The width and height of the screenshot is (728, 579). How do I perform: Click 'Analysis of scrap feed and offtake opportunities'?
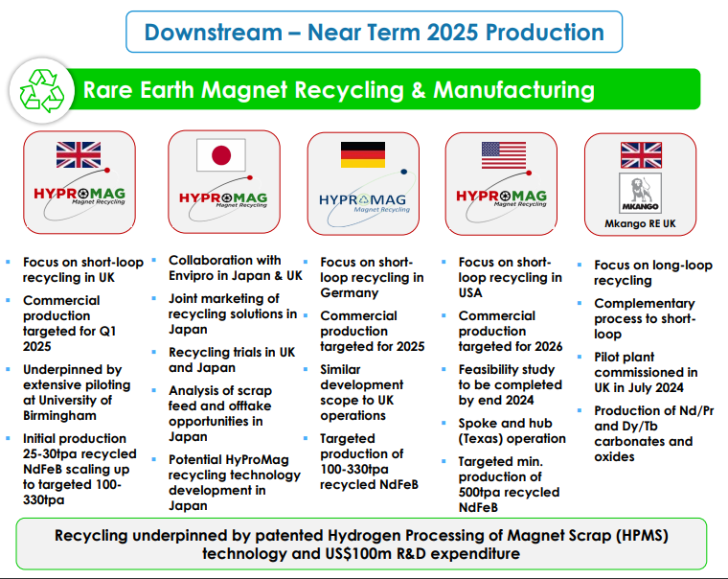(220, 413)
